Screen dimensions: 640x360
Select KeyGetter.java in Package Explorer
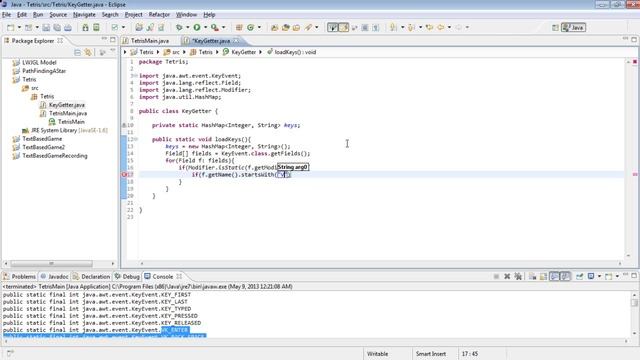(67, 105)
